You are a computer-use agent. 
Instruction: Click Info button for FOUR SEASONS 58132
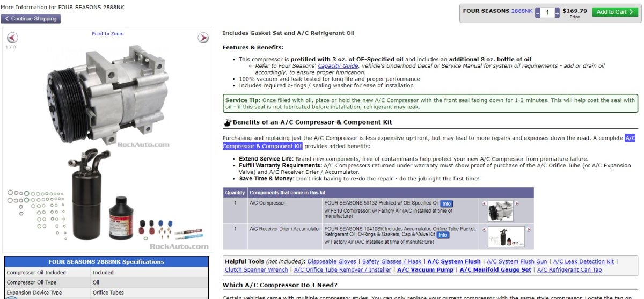click(447, 204)
